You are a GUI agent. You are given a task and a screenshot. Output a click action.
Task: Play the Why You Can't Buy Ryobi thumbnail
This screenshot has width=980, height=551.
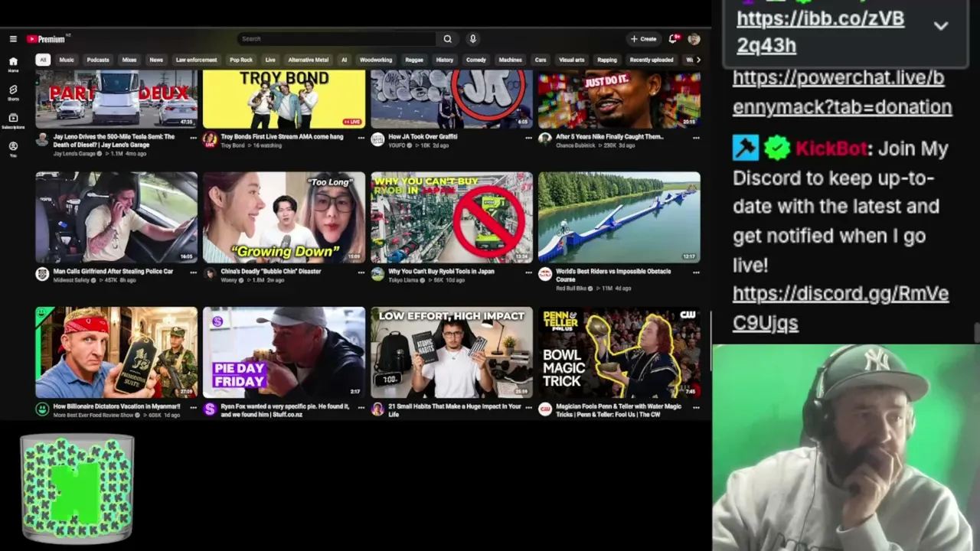click(452, 217)
